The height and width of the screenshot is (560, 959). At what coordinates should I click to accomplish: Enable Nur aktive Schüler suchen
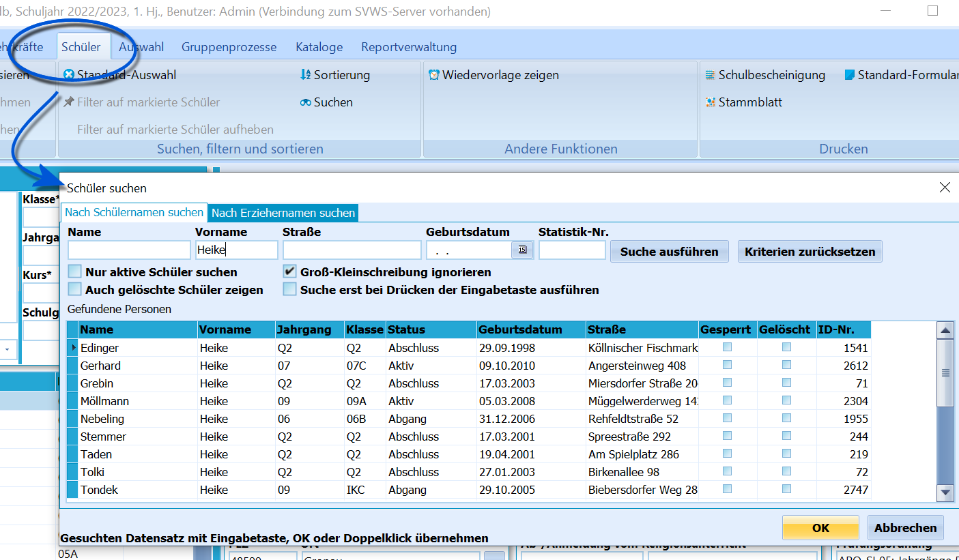click(74, 271)
